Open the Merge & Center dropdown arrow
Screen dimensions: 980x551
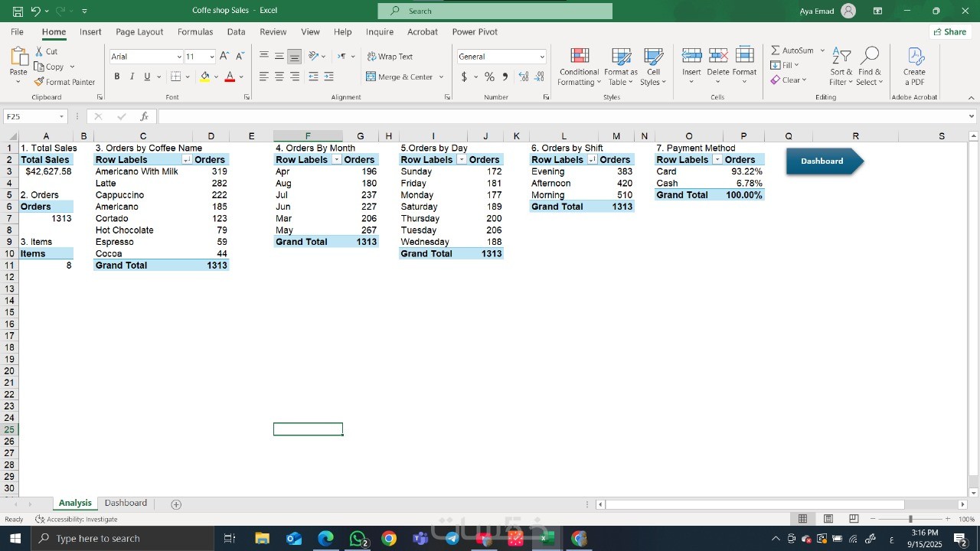tap(441, 77)
